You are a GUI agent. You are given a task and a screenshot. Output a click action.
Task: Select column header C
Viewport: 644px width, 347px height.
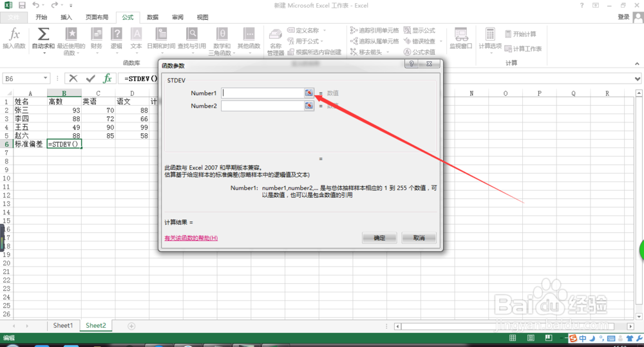(x=98, y=93)
